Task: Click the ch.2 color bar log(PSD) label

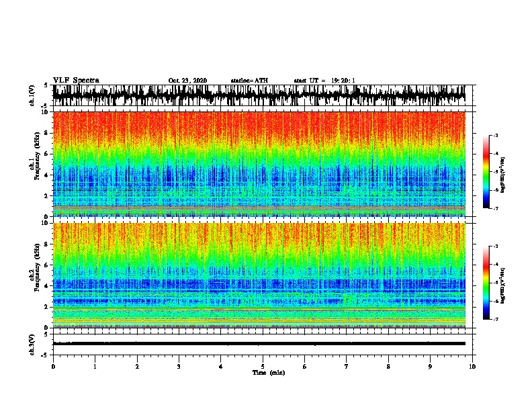Action: click(x=503, y=286)
